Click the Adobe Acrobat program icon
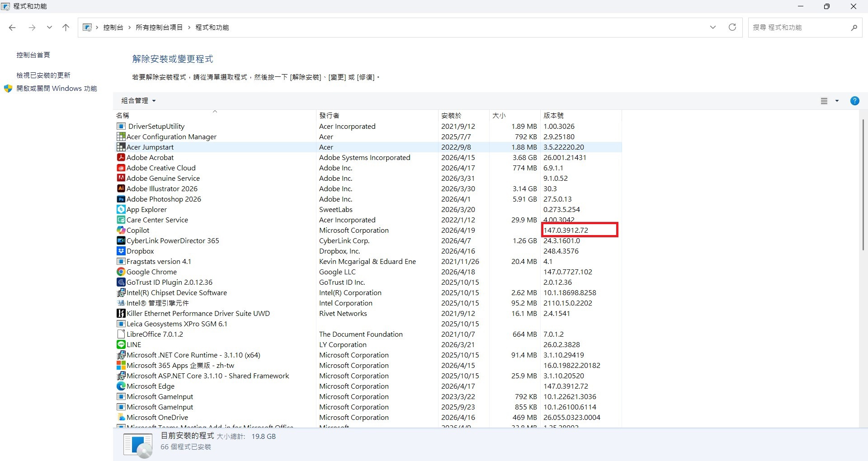Screen dimensions: 868x461 coord(121,157)
